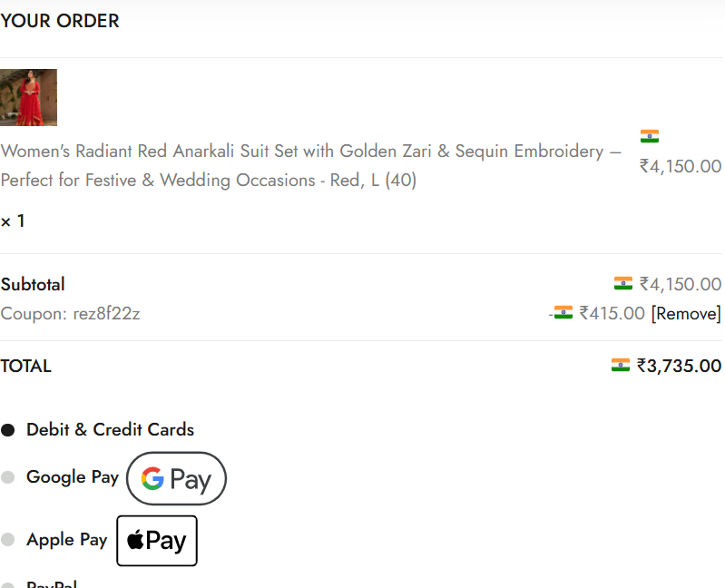Image resolution: width=725 pixels, height=588 pixels.
Task: Click the Coupon: rez8f22z text
Action: pos(70,314)
